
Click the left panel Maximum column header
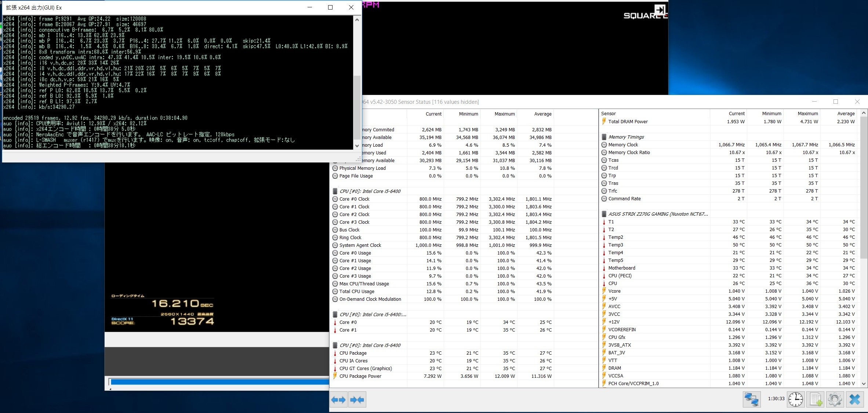[499, 114]
